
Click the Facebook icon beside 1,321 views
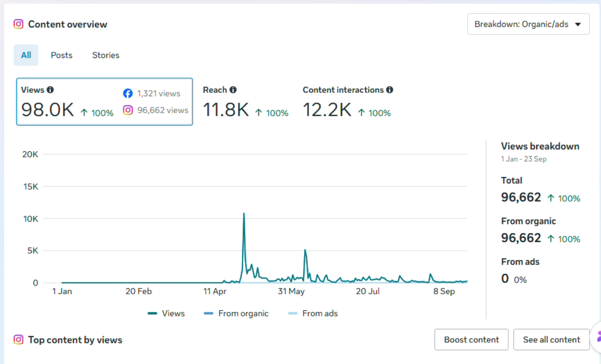point(128,93)
